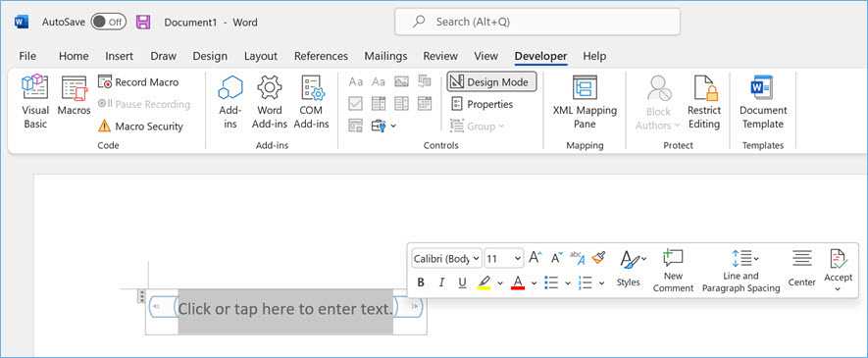Apply yellow text highlight color

[484, 282]
